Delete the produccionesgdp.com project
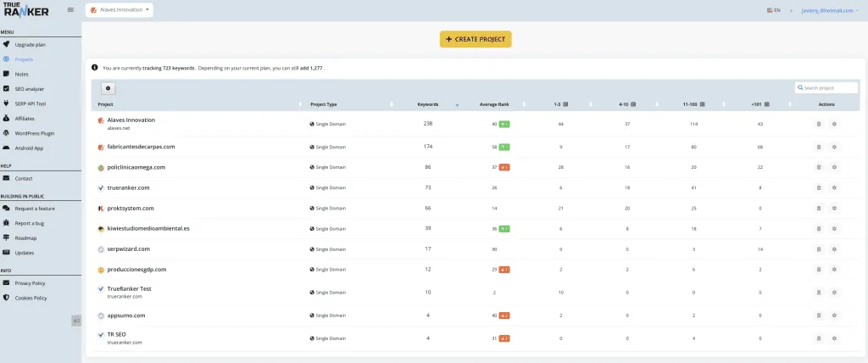Screen dimensions: 868x363 (819, 270)
